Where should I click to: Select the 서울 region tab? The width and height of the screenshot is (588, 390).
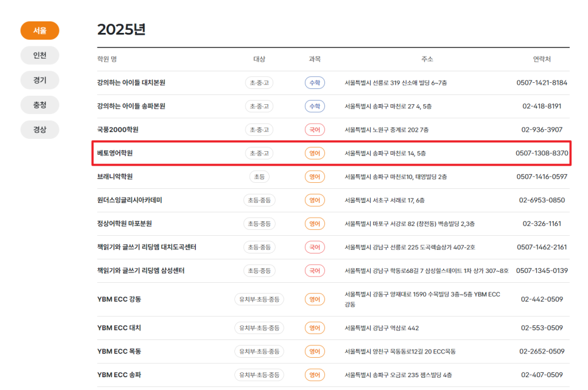(x=40, y=30)
